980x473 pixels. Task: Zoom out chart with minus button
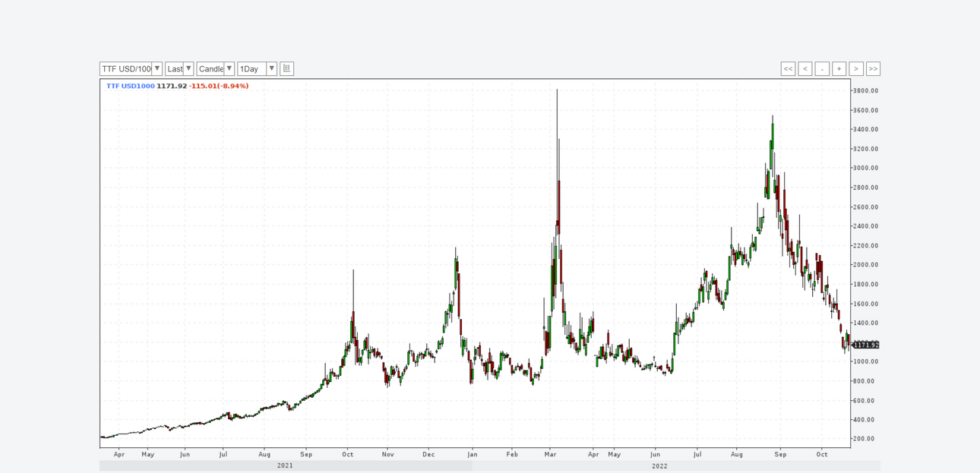pyautogui.click(x=822, y=69)
